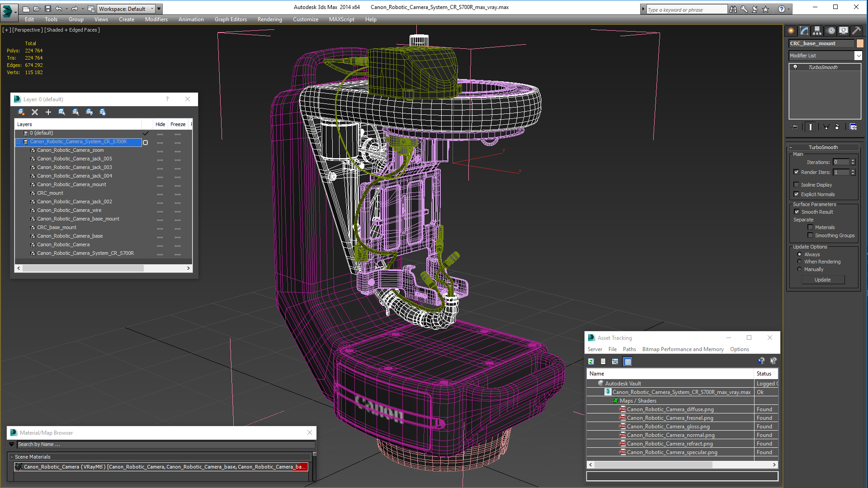Undo the last action

coord(59,9)
